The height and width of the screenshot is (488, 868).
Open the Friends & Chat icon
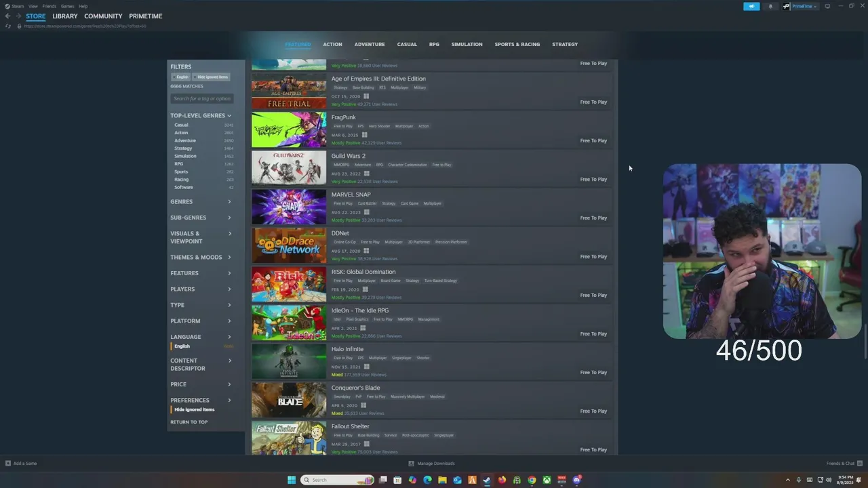point(860,464)
